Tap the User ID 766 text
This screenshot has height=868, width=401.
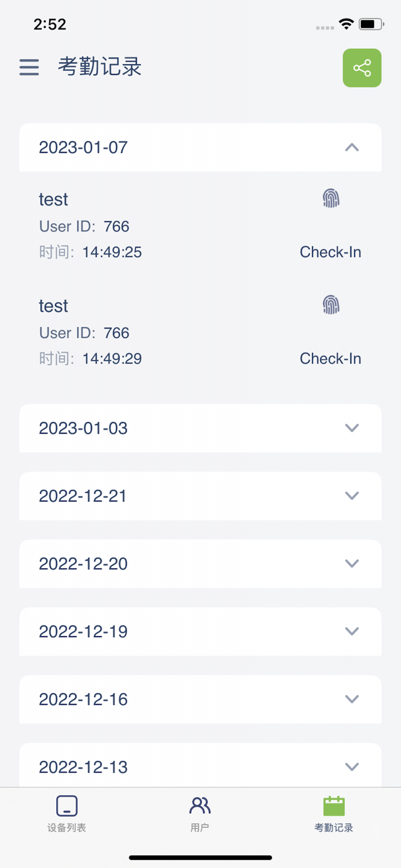[83, 226]
